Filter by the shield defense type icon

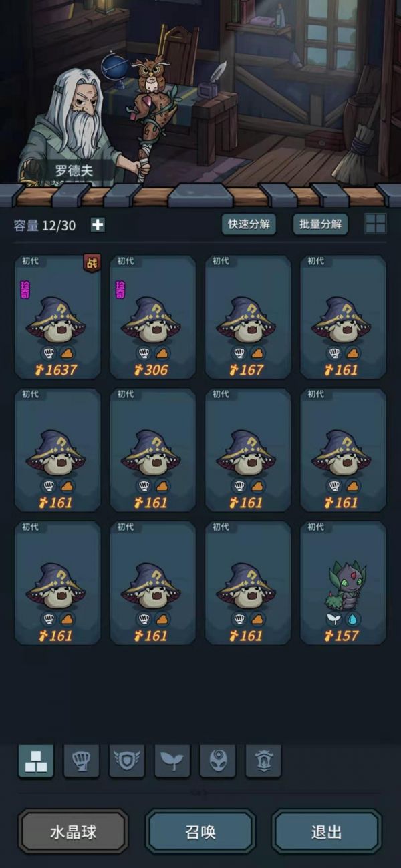pos(127,761)
